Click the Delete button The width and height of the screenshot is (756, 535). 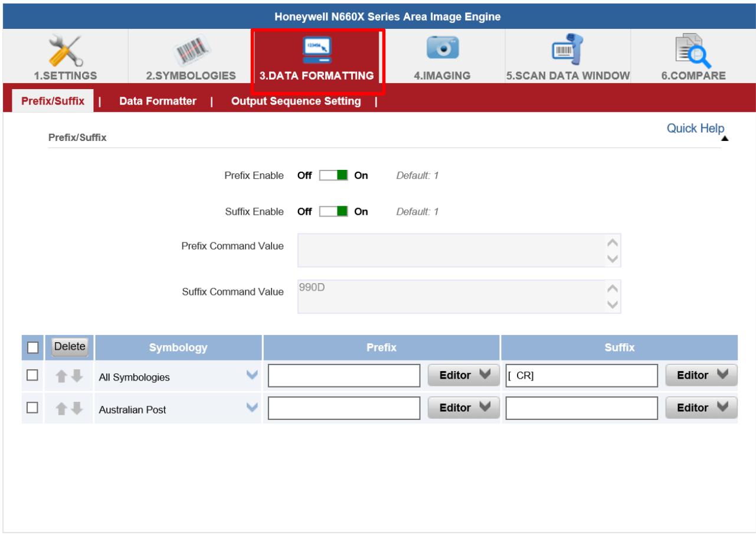[x=69, y=346]
